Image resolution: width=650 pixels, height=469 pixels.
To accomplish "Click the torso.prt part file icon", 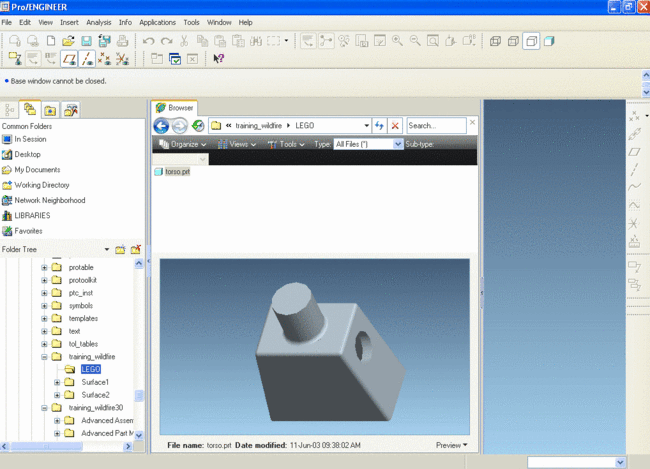I will [158, 172].
